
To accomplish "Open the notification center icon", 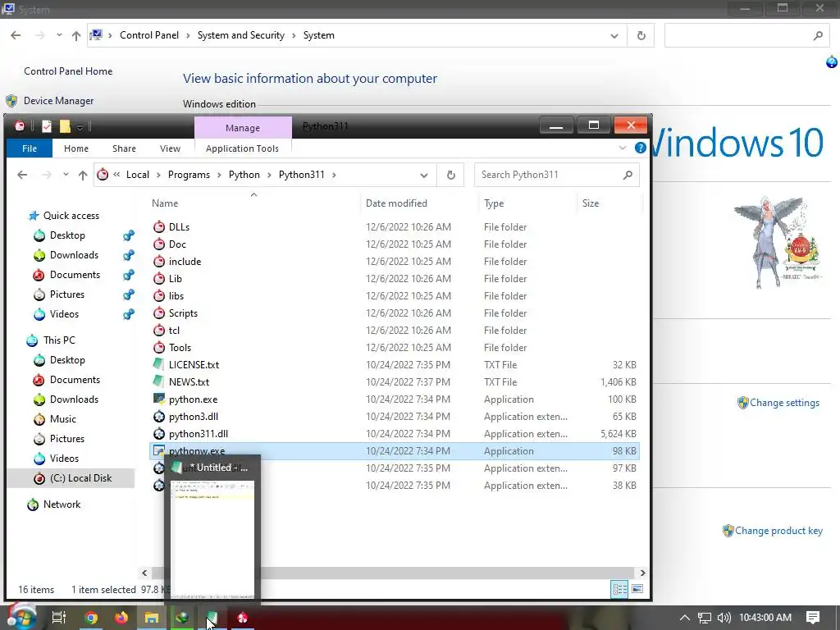I will point(813,618).
